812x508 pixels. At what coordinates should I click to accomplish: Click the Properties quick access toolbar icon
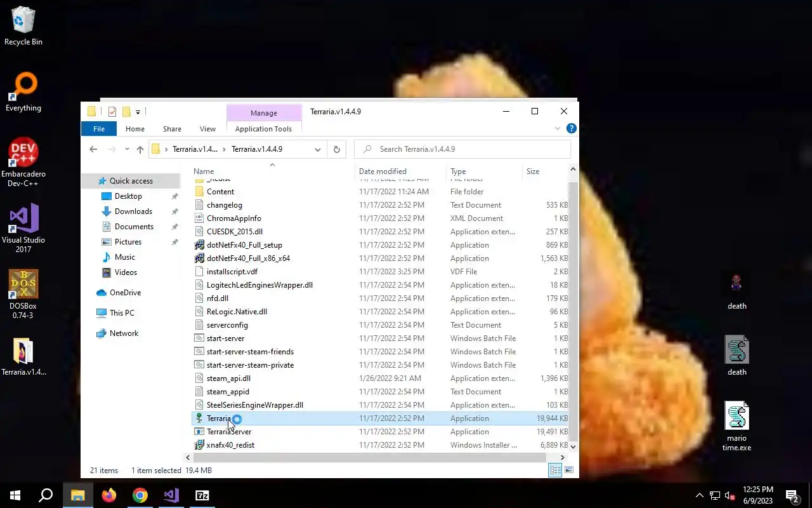point(112,112)
